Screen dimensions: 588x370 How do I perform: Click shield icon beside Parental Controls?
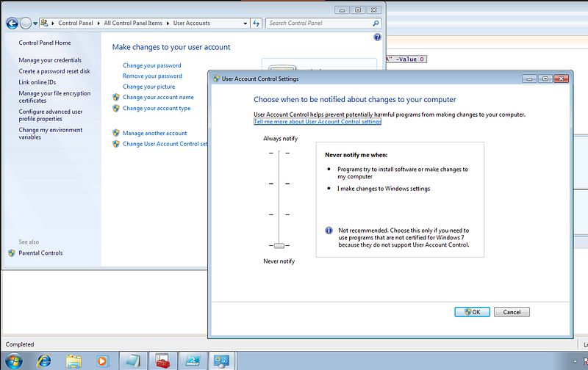click(12, 253)
